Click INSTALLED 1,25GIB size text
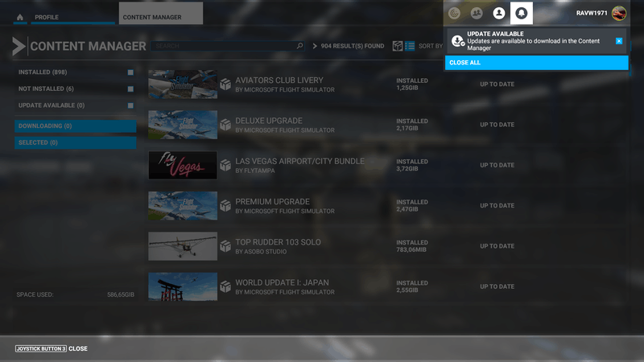This screenshot has height=362, width=644. coord(412,84)
